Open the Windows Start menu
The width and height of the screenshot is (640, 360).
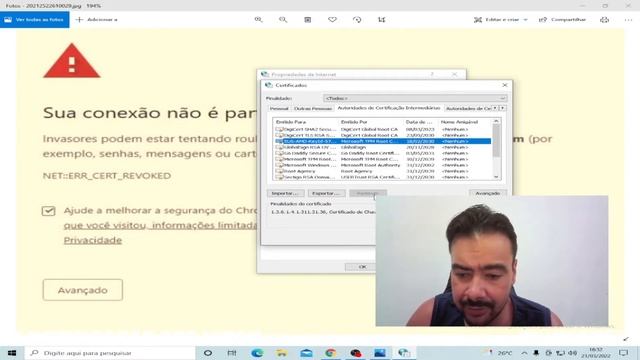(12, 353)
